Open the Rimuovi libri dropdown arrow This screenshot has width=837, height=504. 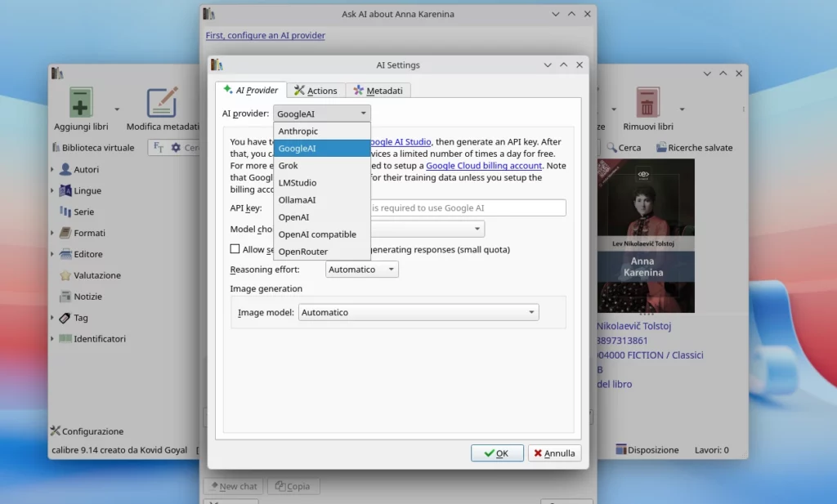682,109
